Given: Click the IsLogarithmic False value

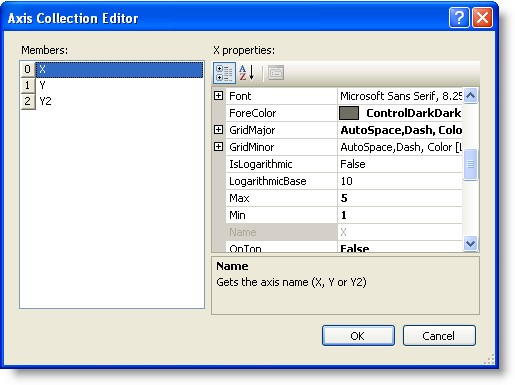Looking at the screenshot, I should [x=400, y=164].
